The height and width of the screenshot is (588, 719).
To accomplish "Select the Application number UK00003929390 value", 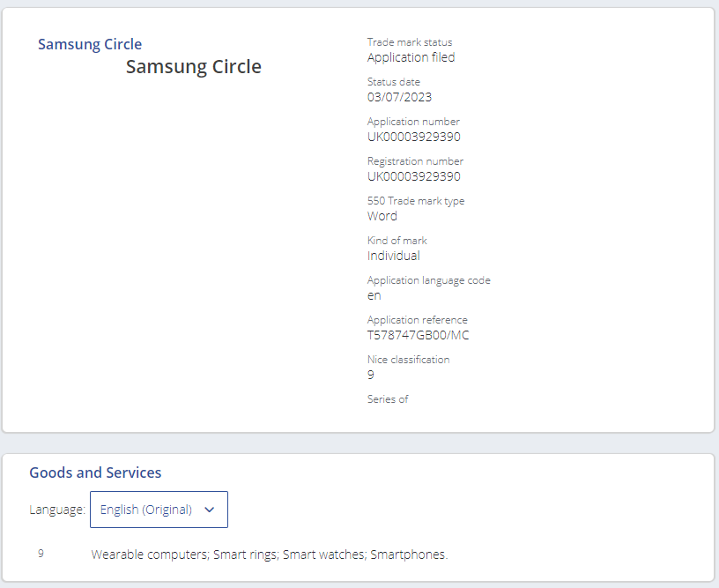I will pos(413,137).
